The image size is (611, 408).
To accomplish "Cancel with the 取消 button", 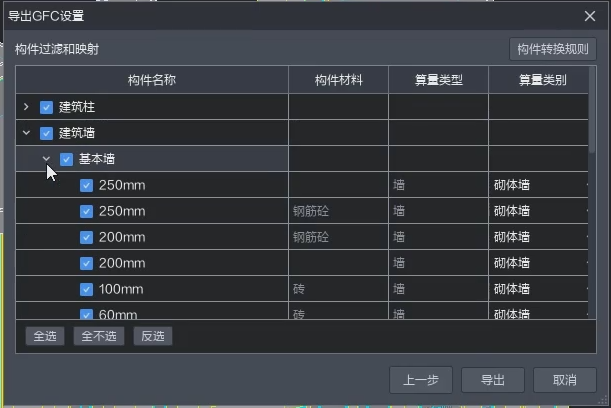I will (x=565, y=380).
